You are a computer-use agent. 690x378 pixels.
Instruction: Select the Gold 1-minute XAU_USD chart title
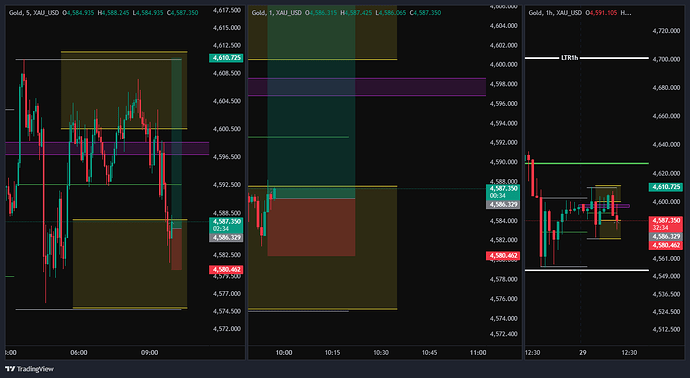point(277,13)
